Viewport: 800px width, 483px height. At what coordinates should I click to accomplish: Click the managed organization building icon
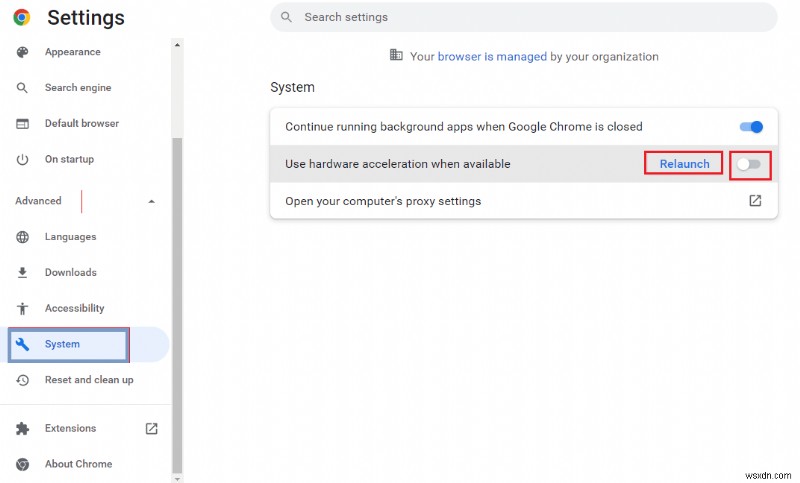(396, 55)
